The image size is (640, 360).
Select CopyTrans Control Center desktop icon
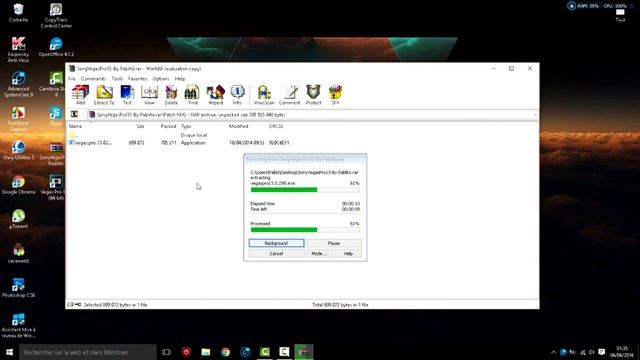click(56, 16)
